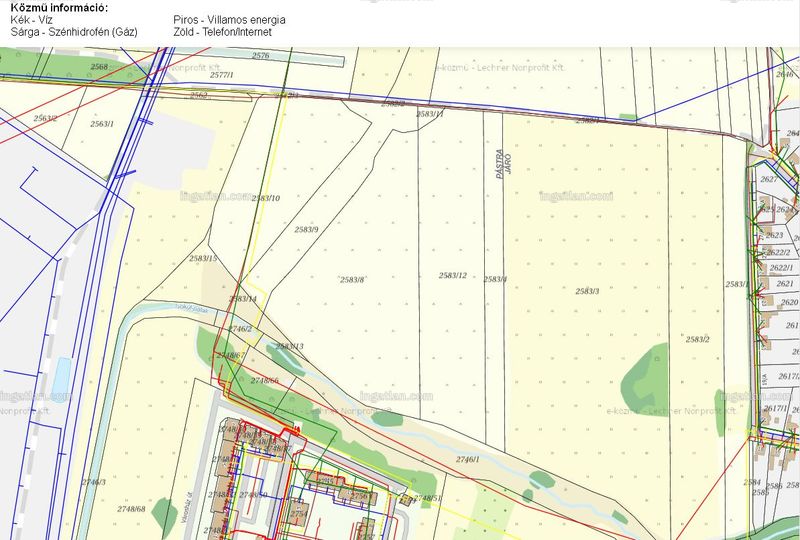Click the 'Közmű információ:' legend heading
The image size is (800, 540).
pos(59,8)
